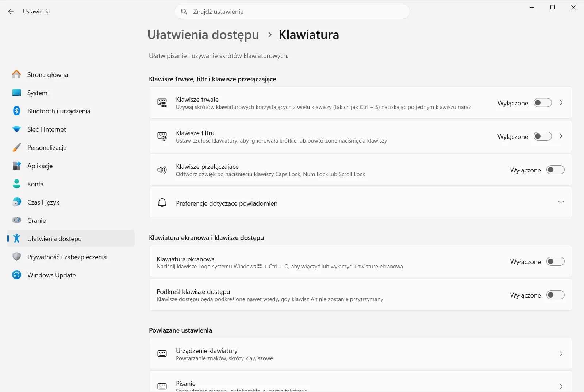
Task: Click Pisanie related setting row text
Action: coord(186,384)
